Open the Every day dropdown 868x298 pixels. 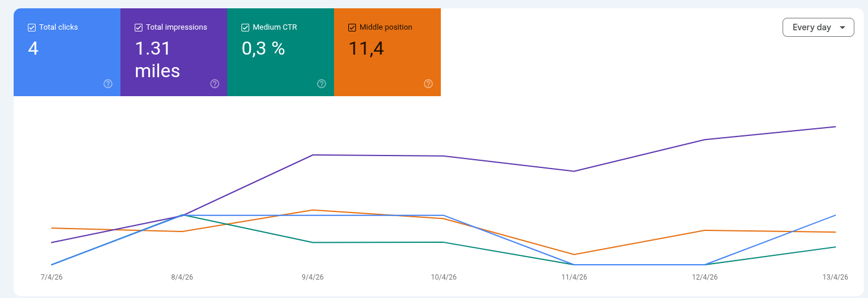(x=818, y=27)
